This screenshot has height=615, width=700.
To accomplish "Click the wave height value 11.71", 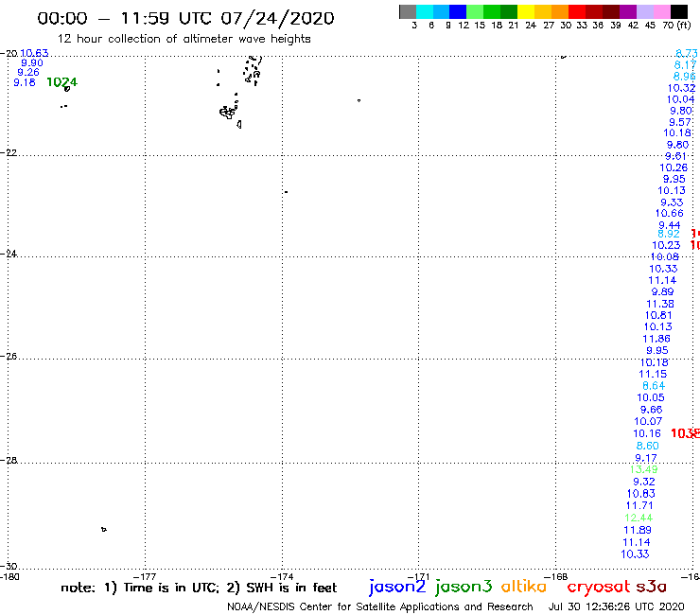I will (639, 506).
